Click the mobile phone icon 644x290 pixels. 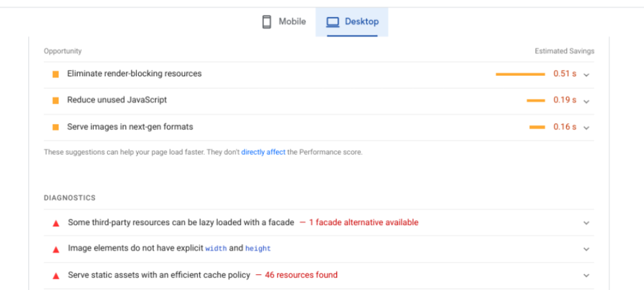267,22
